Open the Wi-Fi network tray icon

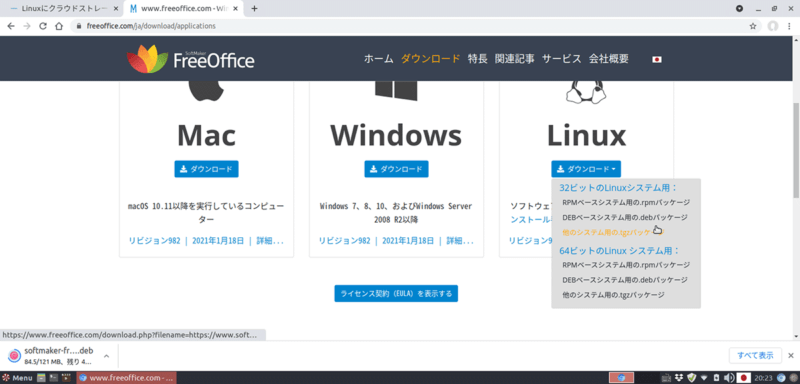(705, 378)
